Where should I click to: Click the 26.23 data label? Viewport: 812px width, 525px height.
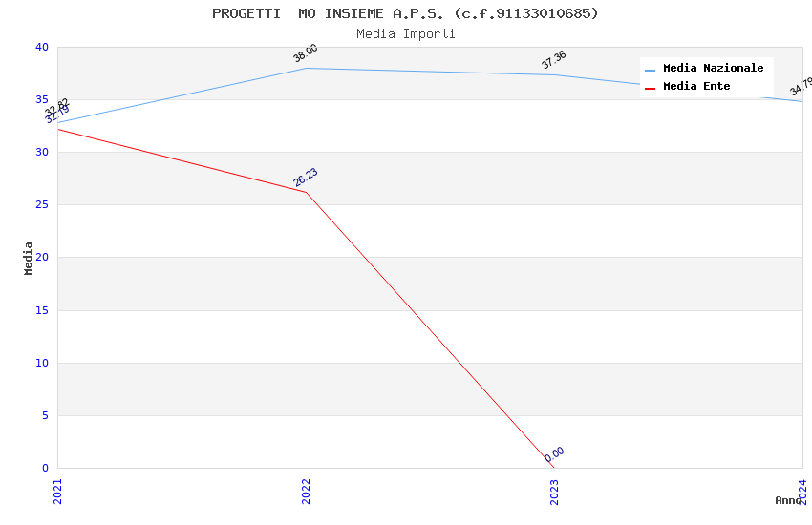pos(306,178)
